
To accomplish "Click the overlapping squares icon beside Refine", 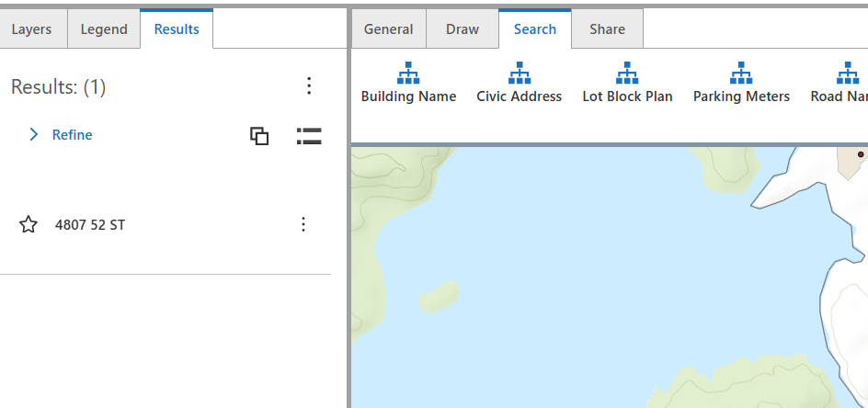I will pyautogui.click(x=259, y=136).
